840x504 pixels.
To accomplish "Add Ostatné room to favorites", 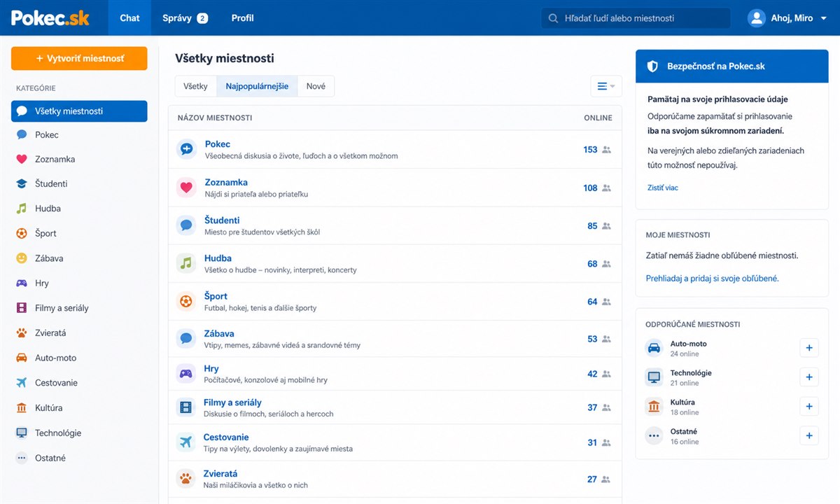I will point(808,435).
